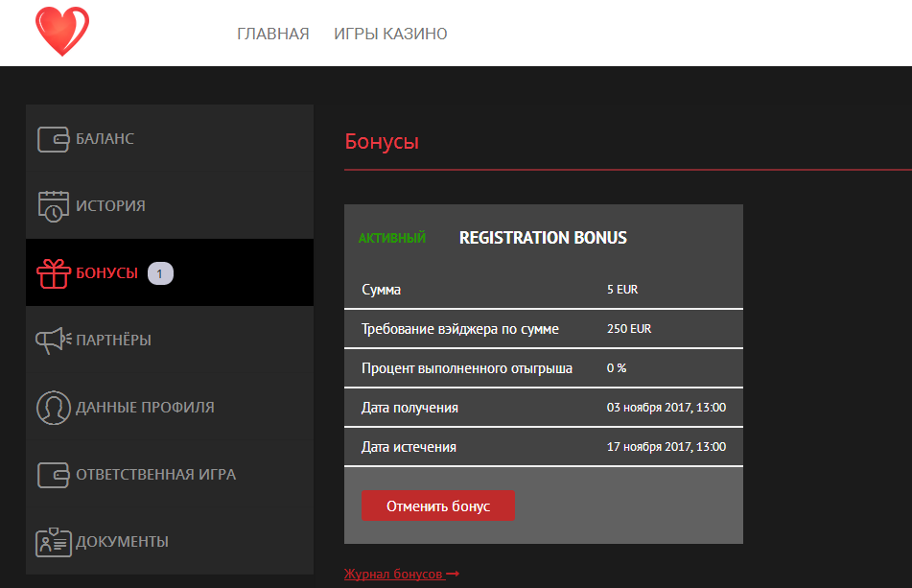Open История section label
Viewport: 912px width, 588px height.
(111, 206)
